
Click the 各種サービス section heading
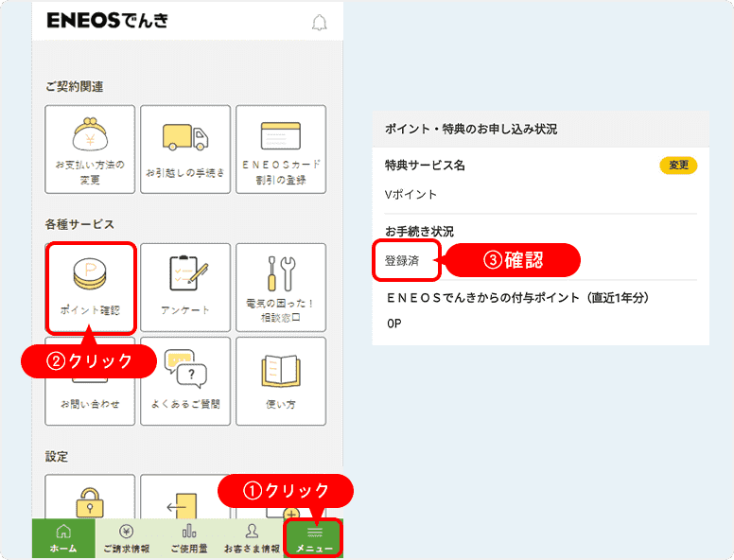79,224
